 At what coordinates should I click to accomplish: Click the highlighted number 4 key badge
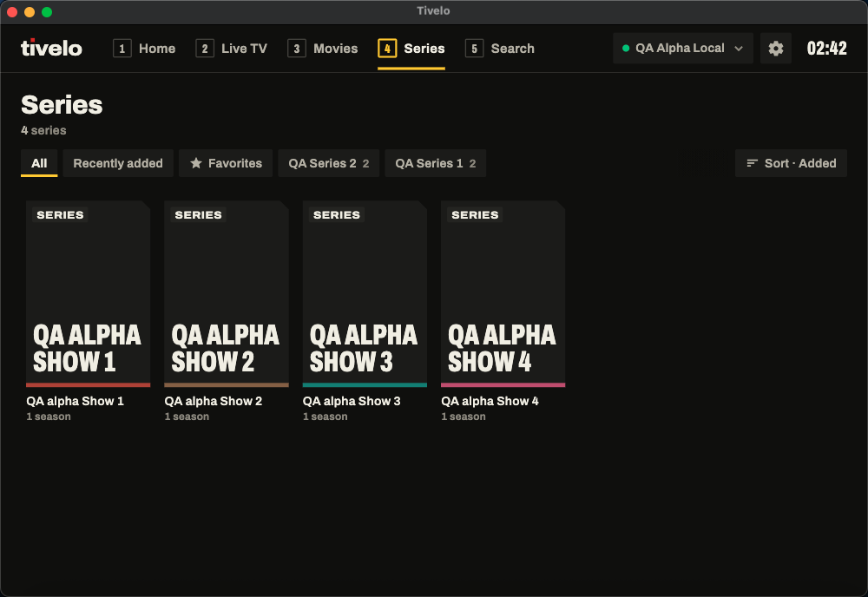[387, 49]
